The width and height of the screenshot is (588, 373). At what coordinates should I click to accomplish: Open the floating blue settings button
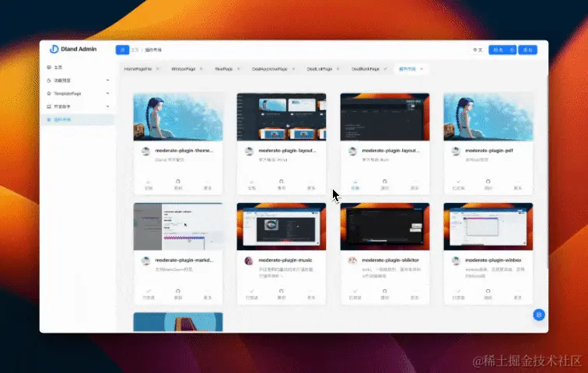click(x=539, y=315)
